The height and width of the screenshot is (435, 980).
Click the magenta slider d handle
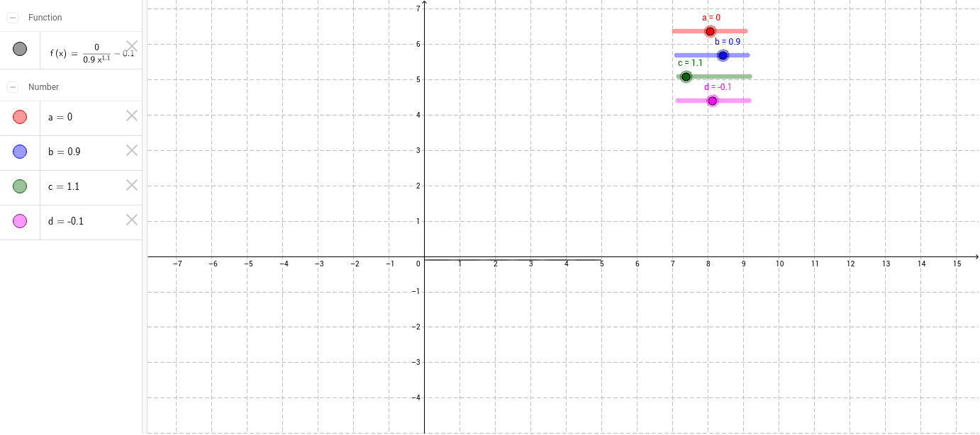713,101
